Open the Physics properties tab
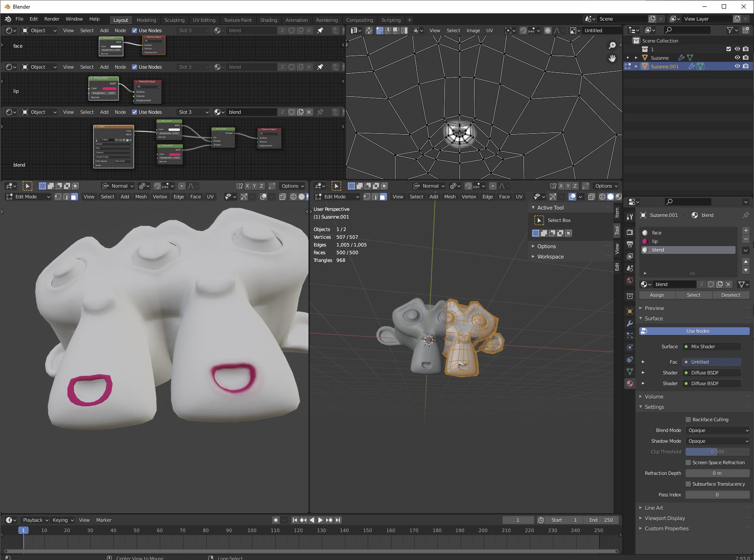 tap(629, 347)
